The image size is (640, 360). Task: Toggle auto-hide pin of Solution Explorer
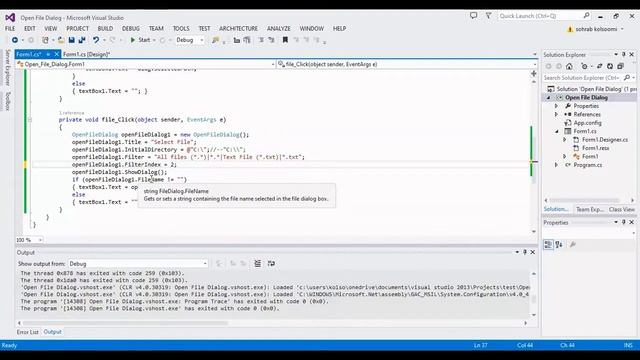coord(624,54)
